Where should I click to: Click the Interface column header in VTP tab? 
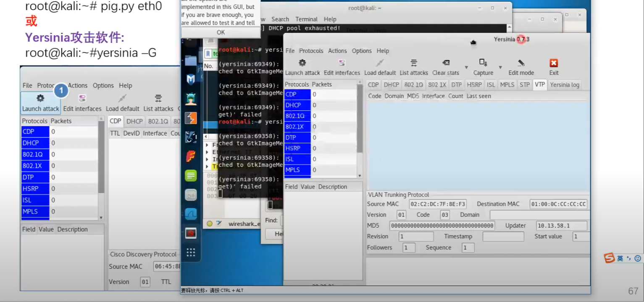click(x=433, y=96)
